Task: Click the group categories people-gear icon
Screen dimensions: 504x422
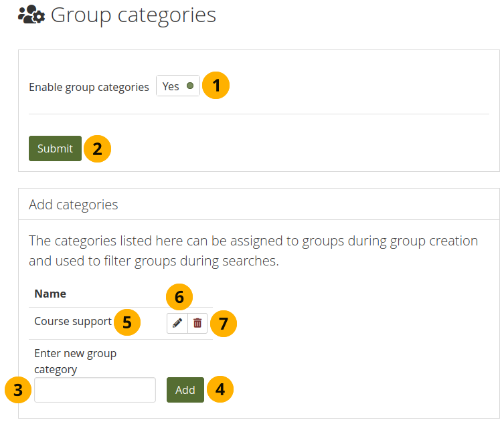Action: 31,15
